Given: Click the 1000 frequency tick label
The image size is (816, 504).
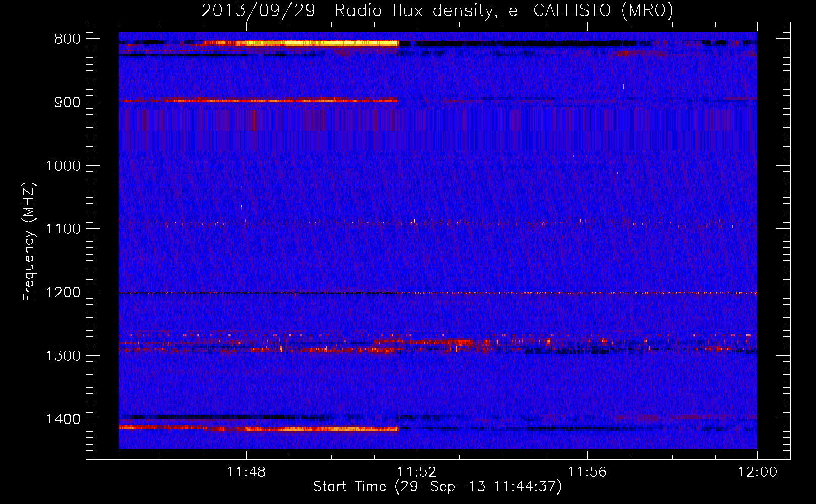Looking at the screenshot, I should tap(63, 166).
